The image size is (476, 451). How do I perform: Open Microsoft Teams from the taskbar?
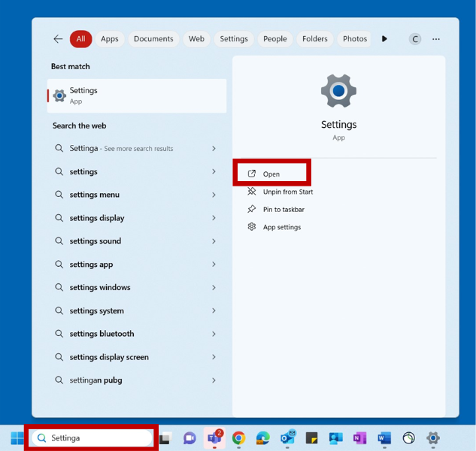214,438
